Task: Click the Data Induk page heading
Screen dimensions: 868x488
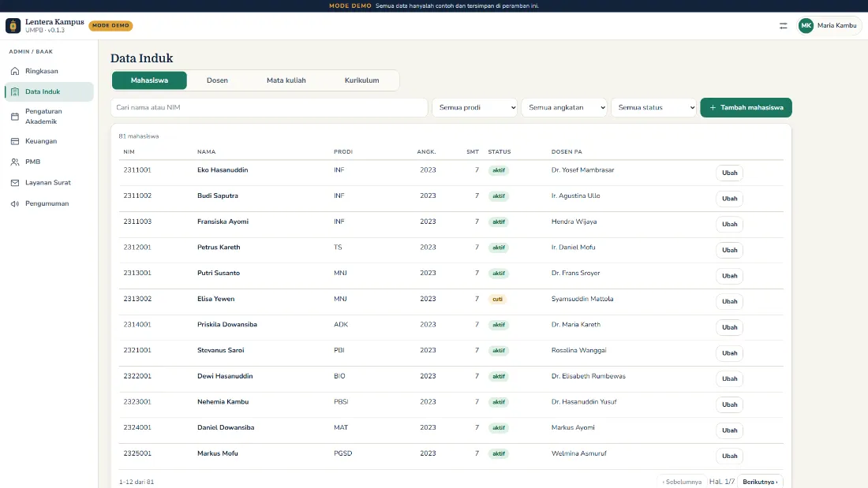Action: tap(142, 58)
